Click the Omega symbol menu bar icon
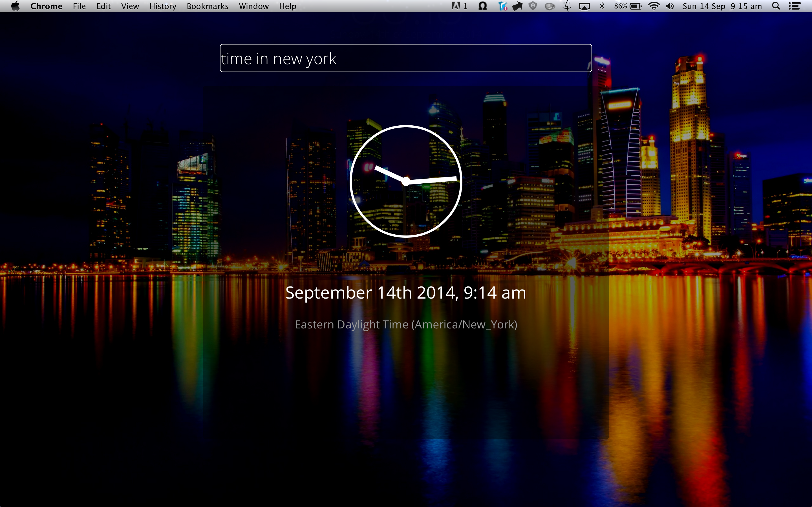The width and height of the screenshot is (812, 507). (482, 6)
